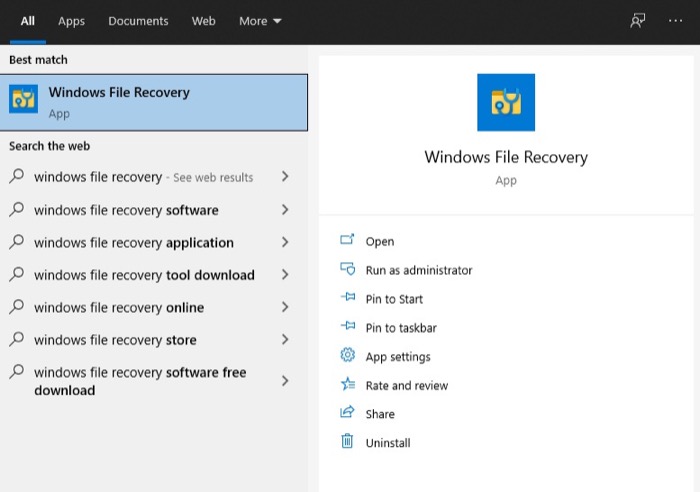Expand arrow for 'recovery online' suggestion

(285, 308)
